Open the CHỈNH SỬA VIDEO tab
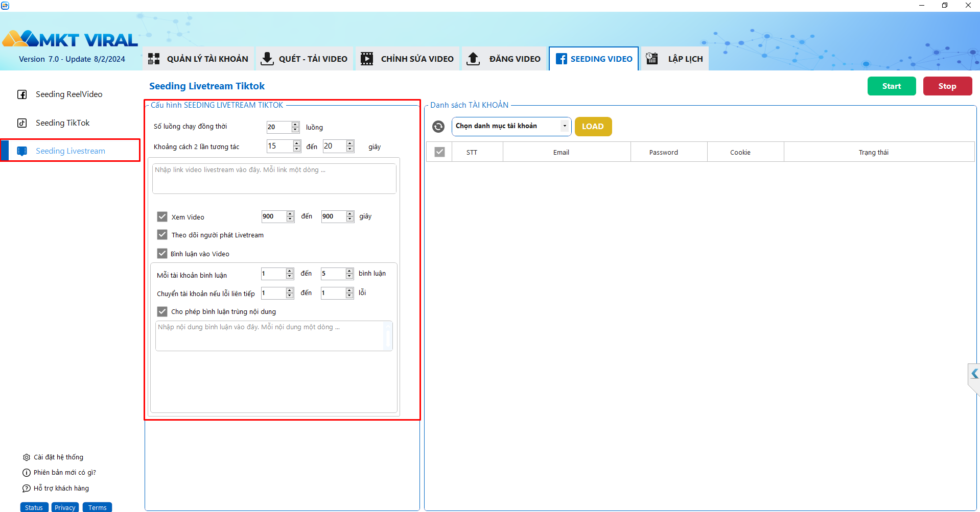Viewport: 980px width, 512px height. pos(407,59)
